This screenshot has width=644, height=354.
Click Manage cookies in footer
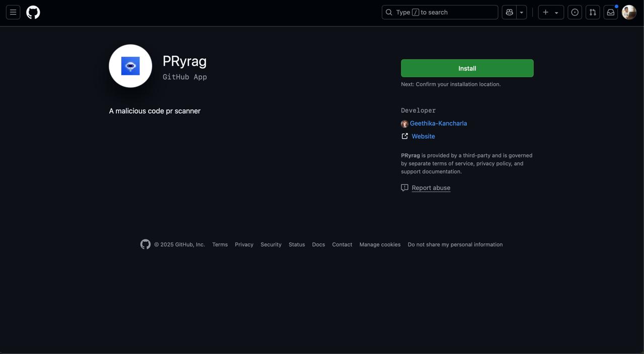380,244
